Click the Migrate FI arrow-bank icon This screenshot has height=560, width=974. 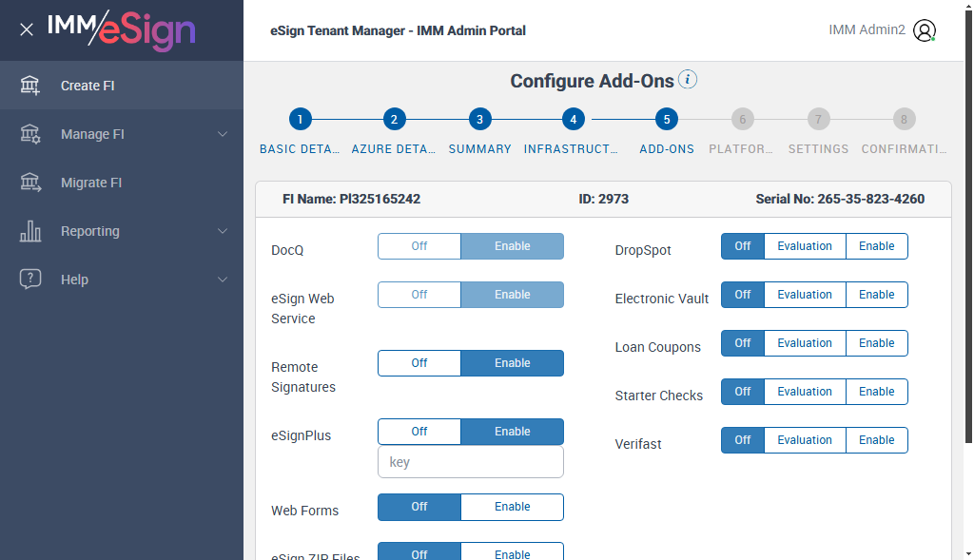29,182
